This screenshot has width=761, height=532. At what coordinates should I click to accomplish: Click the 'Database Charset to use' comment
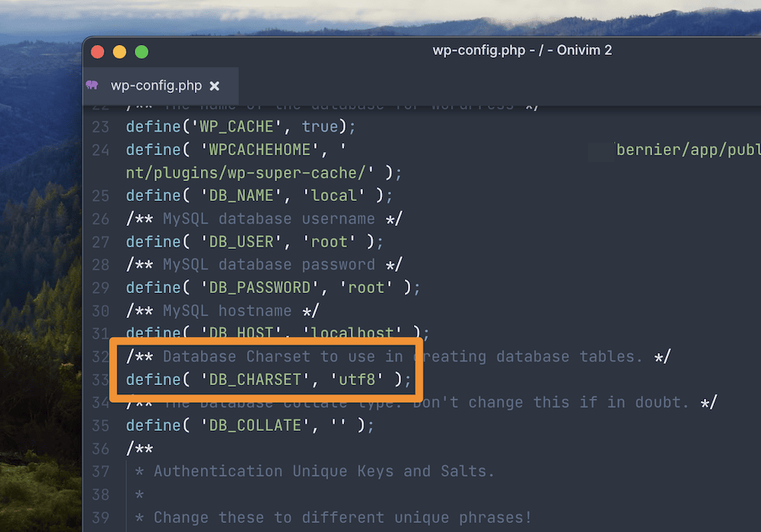(x=269, y=357)
